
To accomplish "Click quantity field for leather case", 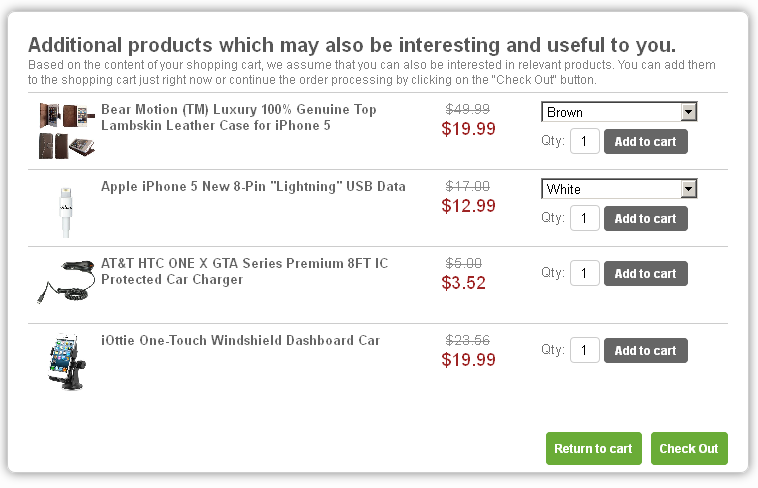I will coord(584,141).
